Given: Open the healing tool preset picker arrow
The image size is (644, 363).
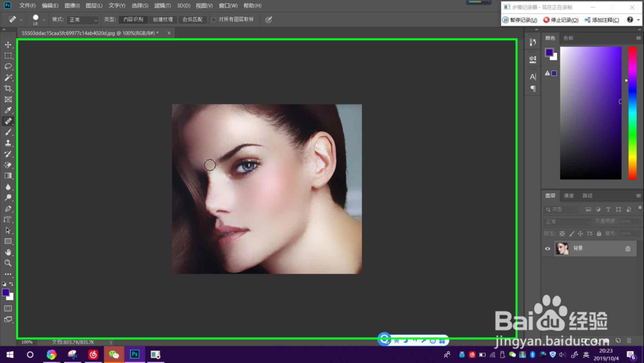Looking at the screenshot, I should click(21, 19).
